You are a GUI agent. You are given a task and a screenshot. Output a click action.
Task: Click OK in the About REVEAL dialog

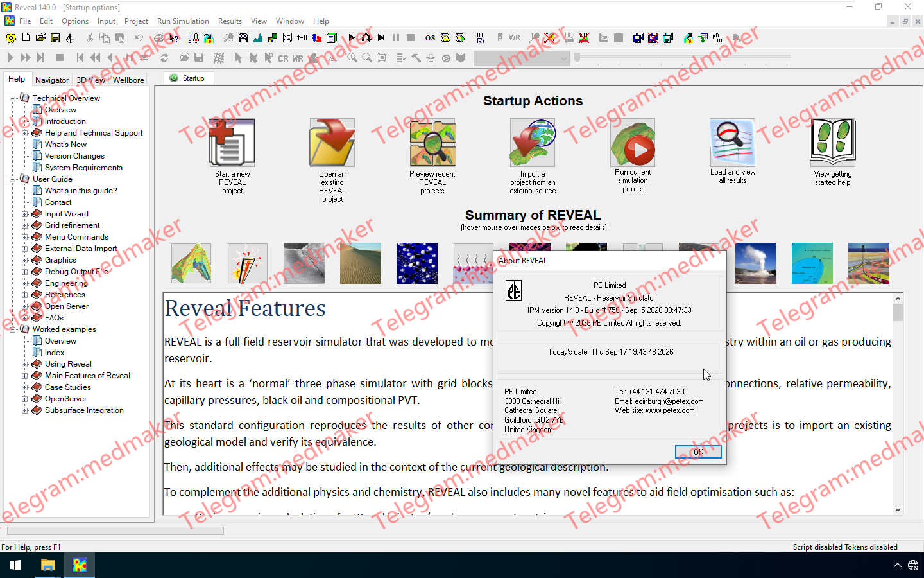click(x=698, y=451)
